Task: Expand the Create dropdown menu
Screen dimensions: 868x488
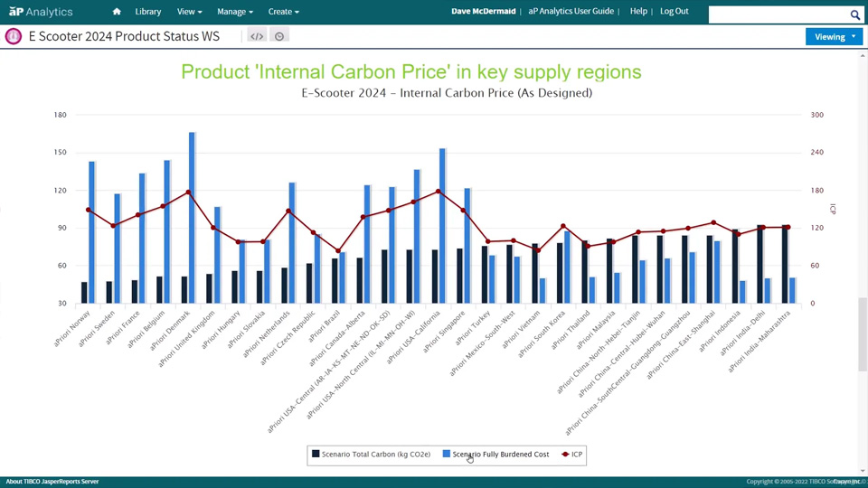Action: tap(283, 12)
